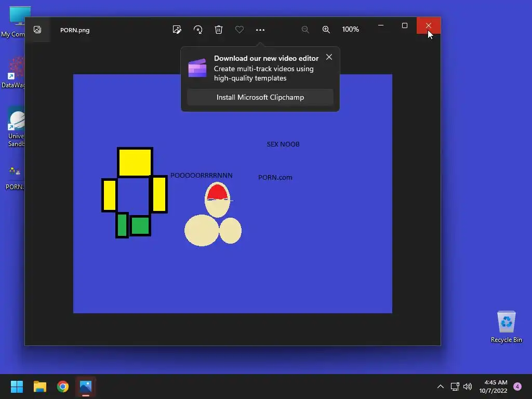The height and width of the screenshot is (399, 532).
Task: Delete the photo with the trash icon
Action: click(x=219, y=30)
